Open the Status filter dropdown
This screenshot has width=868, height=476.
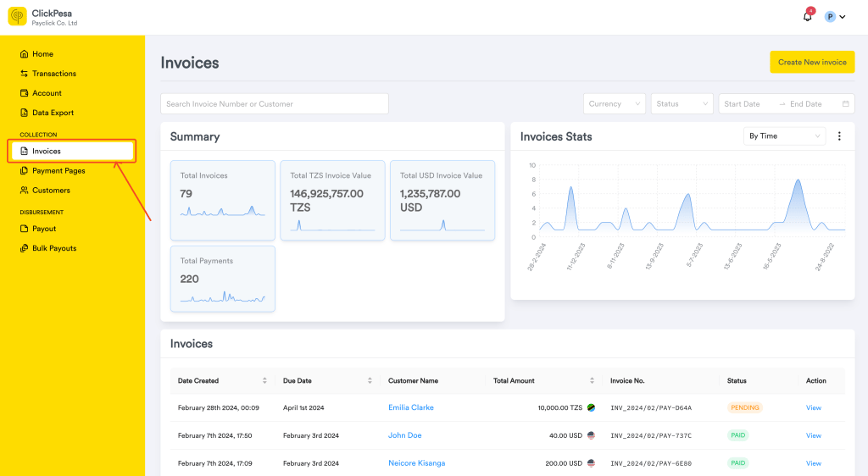pos(682,104)
